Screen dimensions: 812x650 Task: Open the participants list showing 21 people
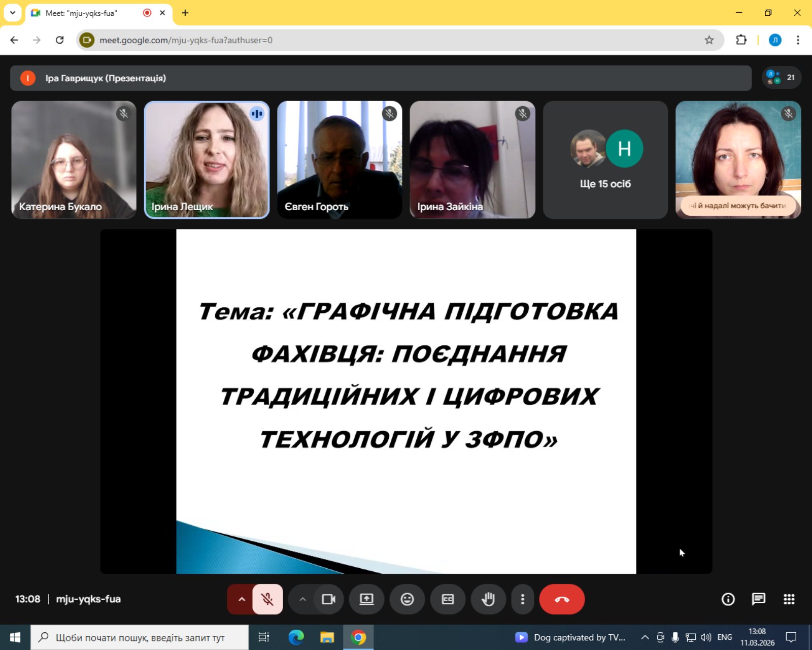(782, 78)
